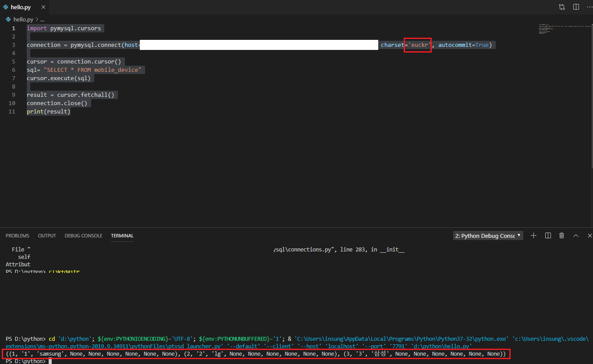Click connections.py line 283 traceback text
593x364 pixels.
(x=339, y=250)
